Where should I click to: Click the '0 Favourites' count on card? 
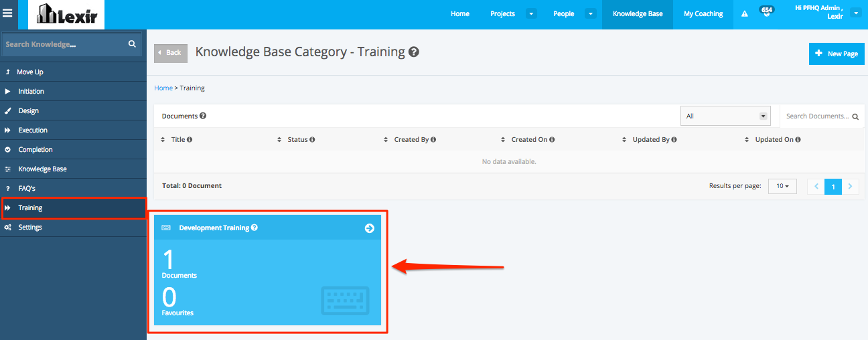tap(177, 301)
